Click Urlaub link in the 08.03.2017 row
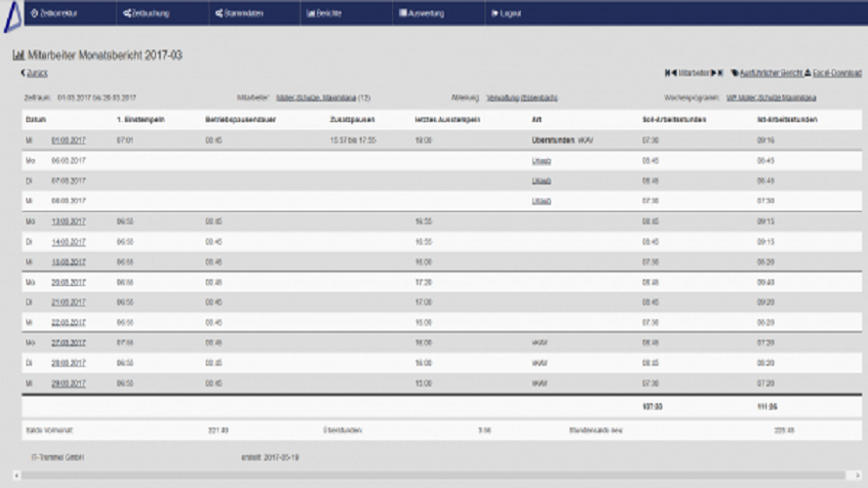 pos(541,201)
